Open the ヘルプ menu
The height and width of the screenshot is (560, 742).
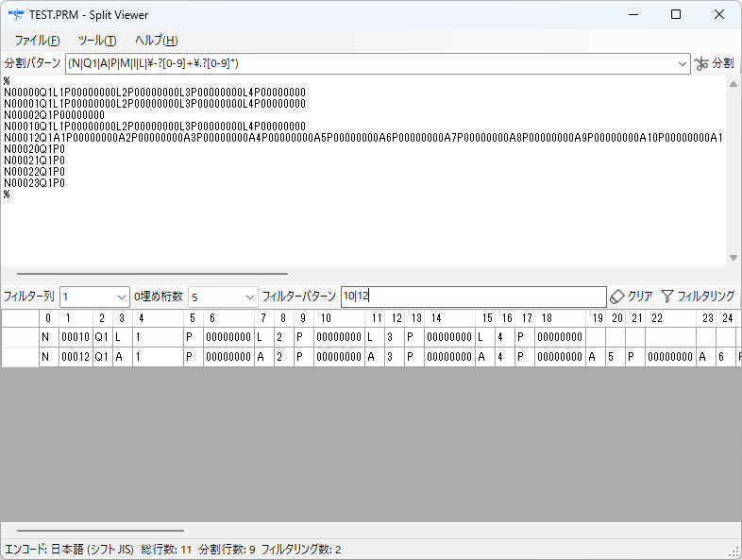coord(157,40)
